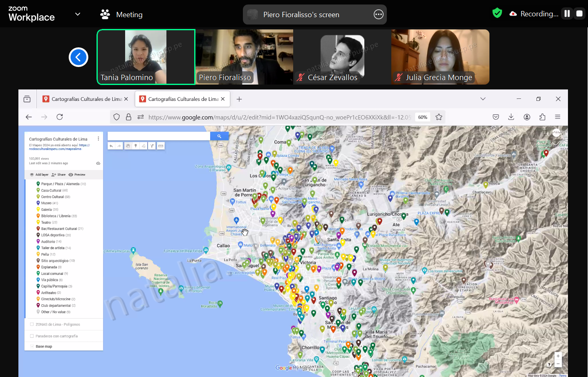This screenshot has width=588, height=377.
Task: Redo the last map edit
Action: [x=119, y=146]
